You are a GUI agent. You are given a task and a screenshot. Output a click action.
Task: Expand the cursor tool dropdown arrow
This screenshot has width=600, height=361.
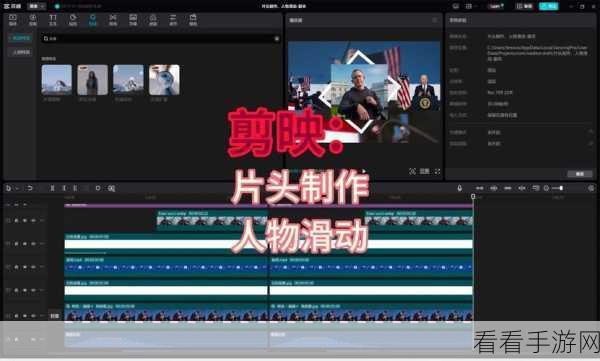point(16,188)
